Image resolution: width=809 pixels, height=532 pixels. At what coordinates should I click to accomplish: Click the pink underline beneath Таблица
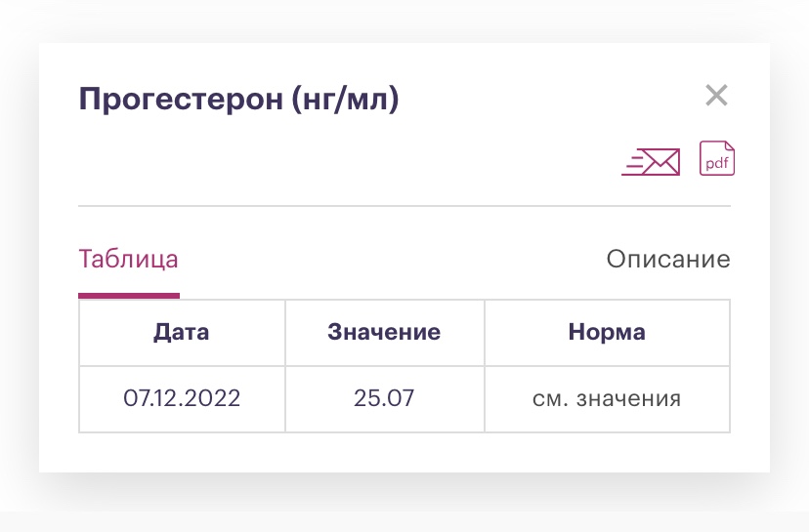(128, 295)
